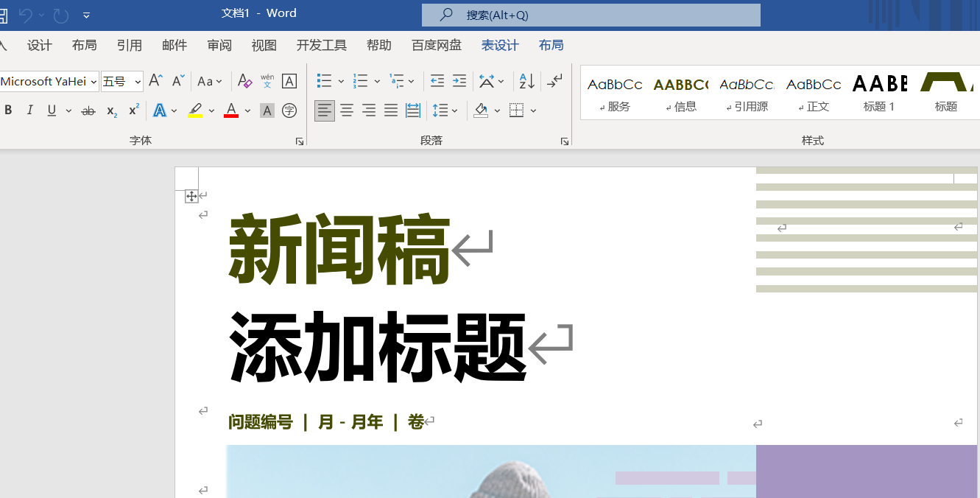This screenshot has height=498, width=980.
Task: Open the 审阅 tab
Action: (219, 45)
